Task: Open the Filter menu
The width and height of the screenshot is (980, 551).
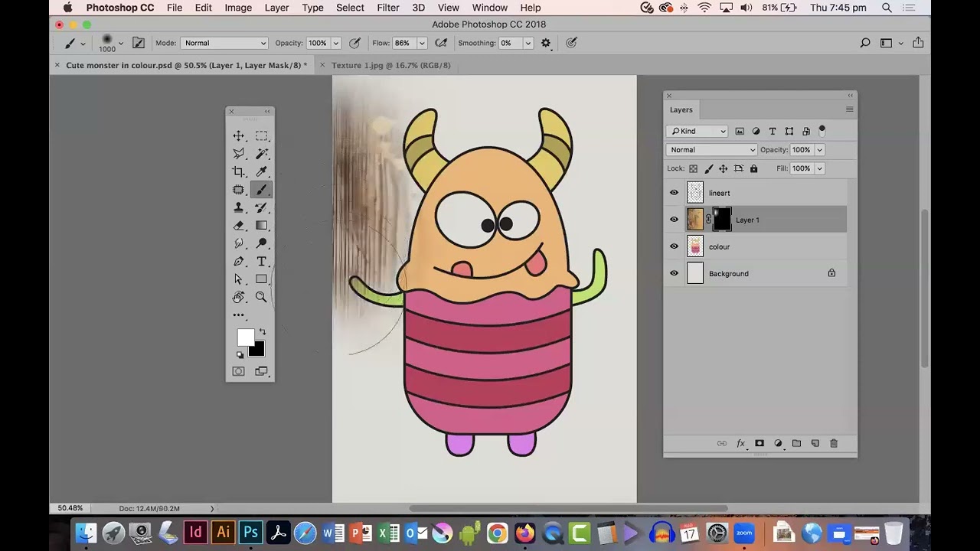Action: click(x=388, y=8)
